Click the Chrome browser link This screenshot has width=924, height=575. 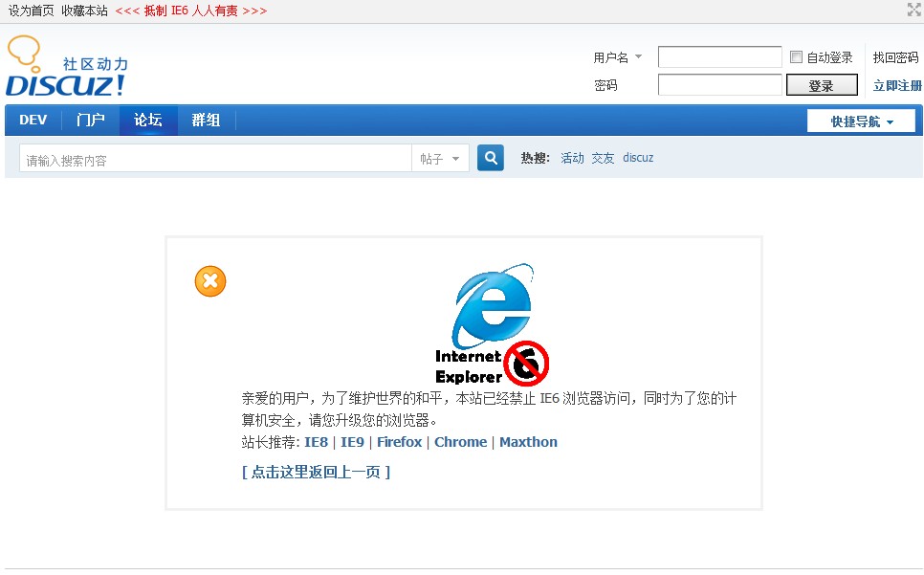tap(461, 442)
